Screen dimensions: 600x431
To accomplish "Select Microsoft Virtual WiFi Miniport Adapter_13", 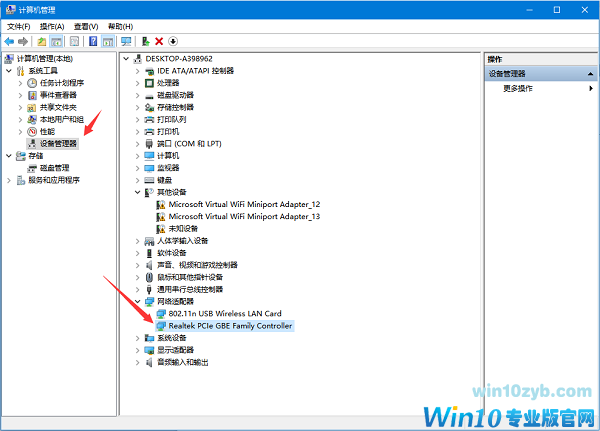I will (x=244, y=217).
